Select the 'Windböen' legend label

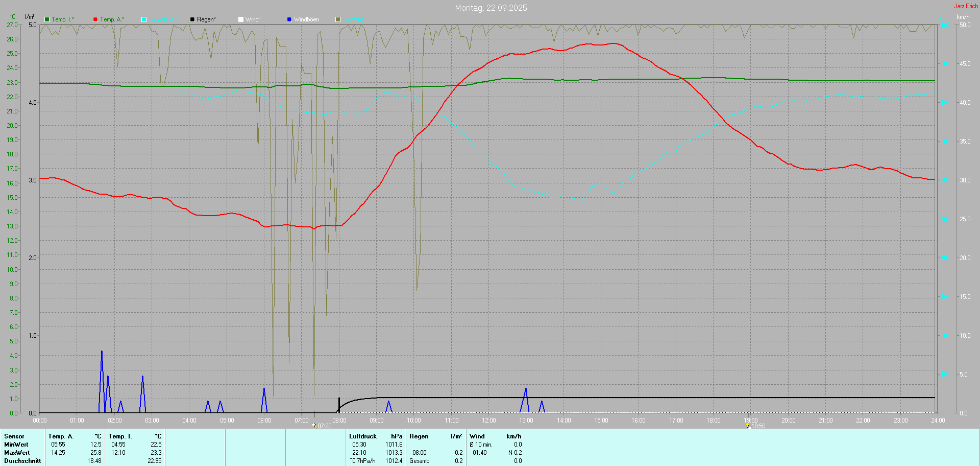[307, 19]
